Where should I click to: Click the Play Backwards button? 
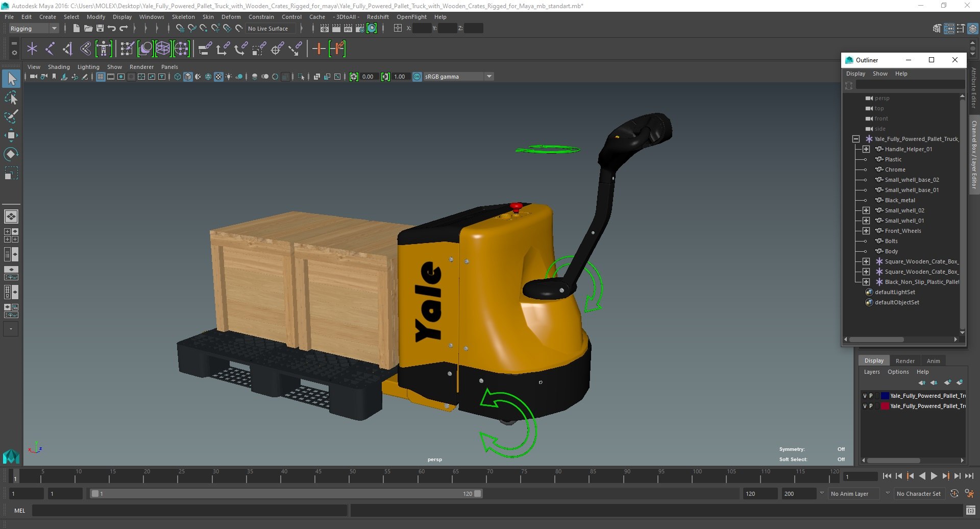(922, 476)
